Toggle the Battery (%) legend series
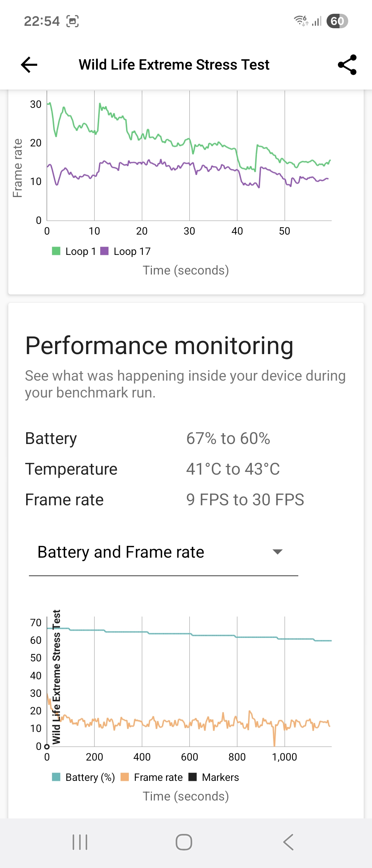 (x=83, y=777)
